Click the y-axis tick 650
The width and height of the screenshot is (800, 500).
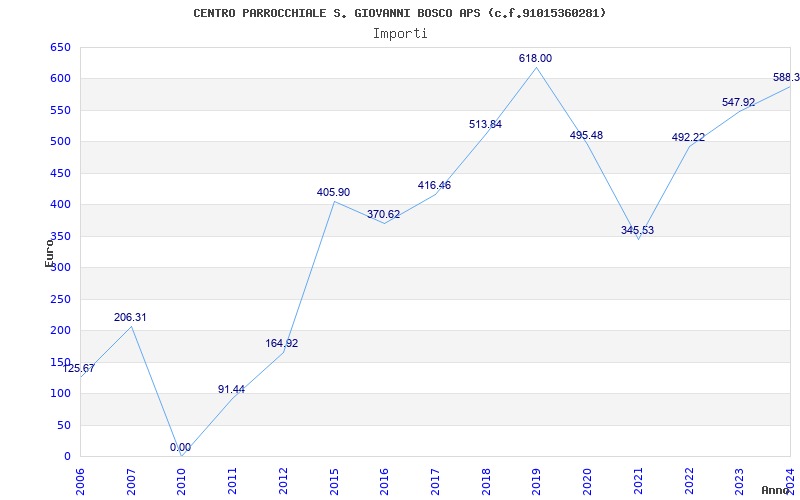click(x=60, y=47)
